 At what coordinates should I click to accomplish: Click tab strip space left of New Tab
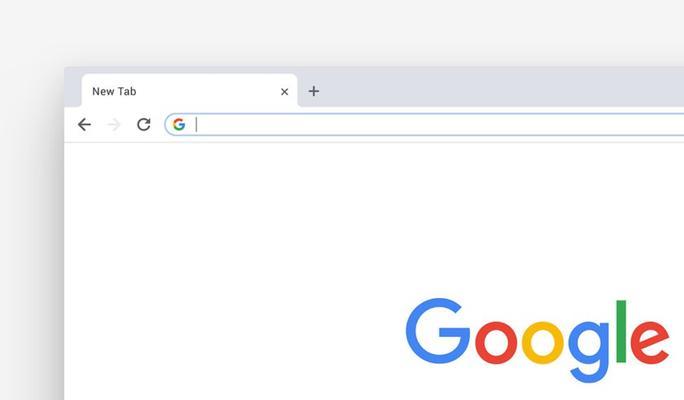(73, 87)
